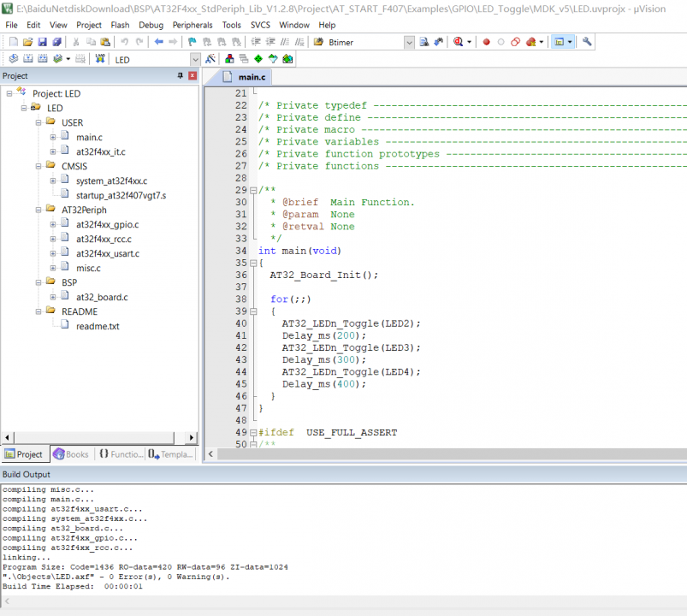The image size is (687, 616).
Task: Pin the Project panel with pushpin
Action: point(180,76)
